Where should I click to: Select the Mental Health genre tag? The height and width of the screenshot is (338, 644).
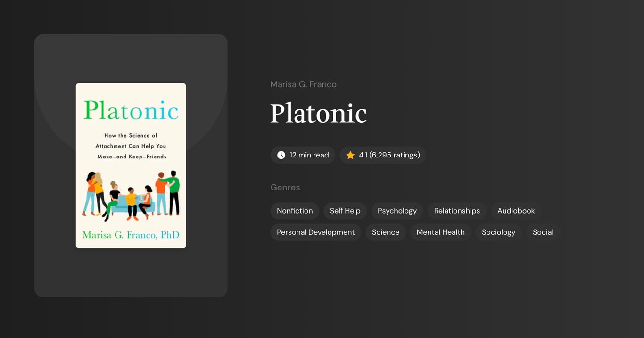440,232
